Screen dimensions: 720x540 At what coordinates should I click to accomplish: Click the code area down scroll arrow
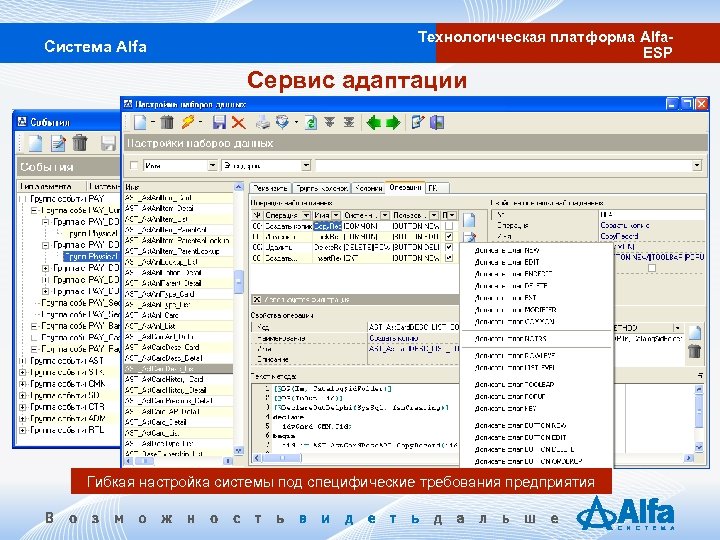699,446
